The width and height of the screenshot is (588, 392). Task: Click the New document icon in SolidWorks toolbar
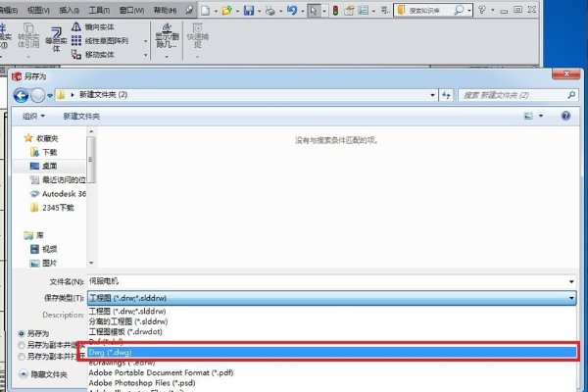click(x=206, y=11)
